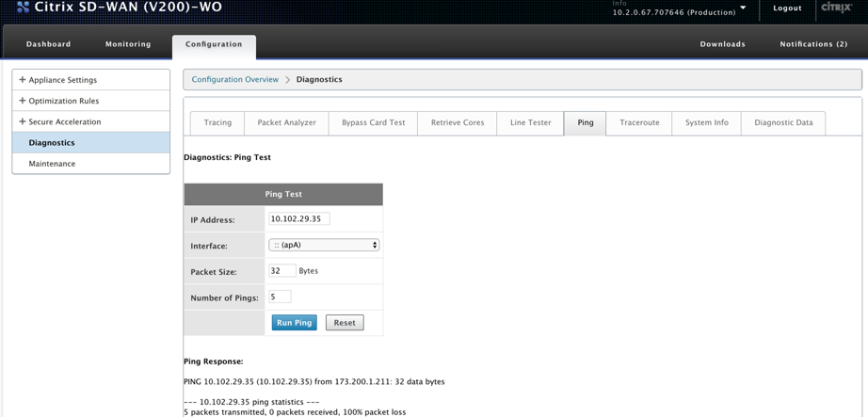Click the Logout link
This screenshot has height=417, width=868.
tap(787, 8)
